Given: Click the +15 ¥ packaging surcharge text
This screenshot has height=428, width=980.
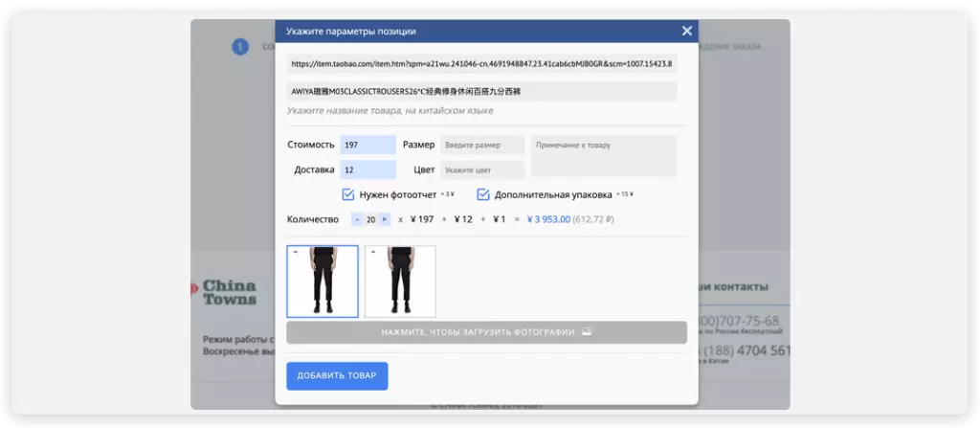Looking at the screenshot, I should click(x=624, y=194).
